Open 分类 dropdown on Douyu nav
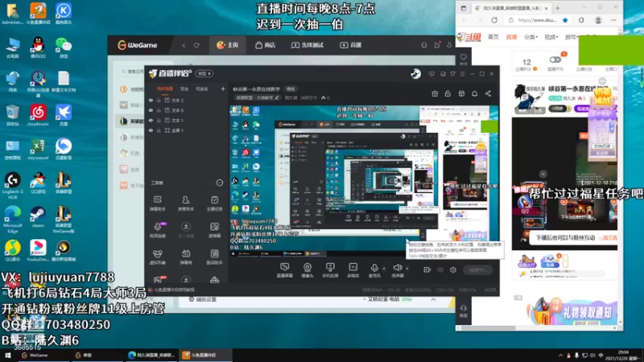 pyautogui.click(x=530, y=37)
